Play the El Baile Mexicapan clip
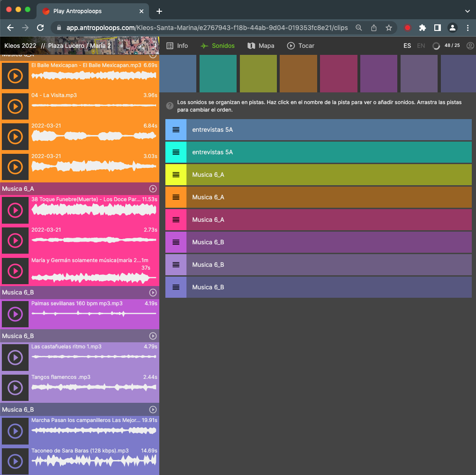The image size is (476, 475). 15,75
